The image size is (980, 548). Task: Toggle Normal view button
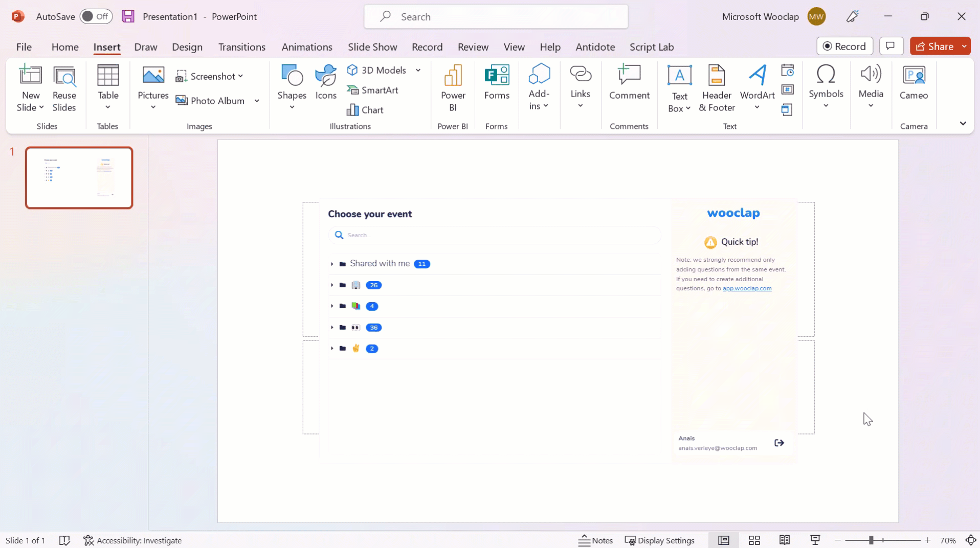click(723, 540)
